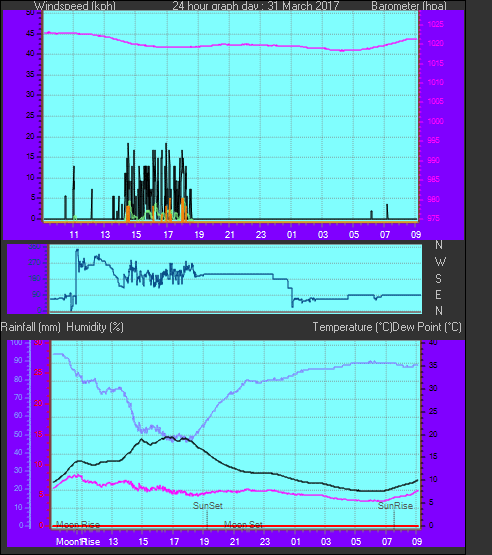Click the SunSet marker label

tap(208, 505)
